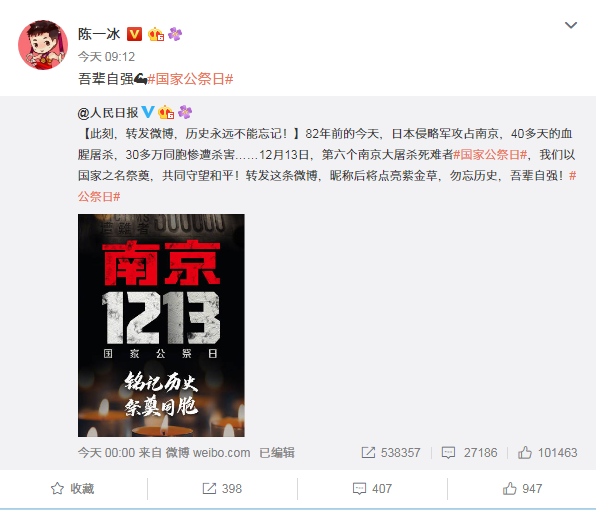Click the crown badge beside 人民日报

click(x=166, y=112)
